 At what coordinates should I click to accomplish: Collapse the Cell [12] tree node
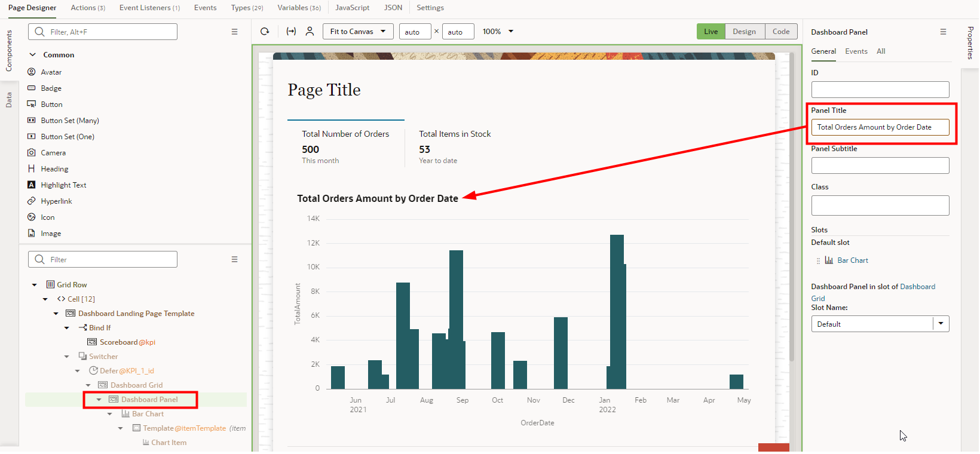pyautogui.click(x=45, y=299)
